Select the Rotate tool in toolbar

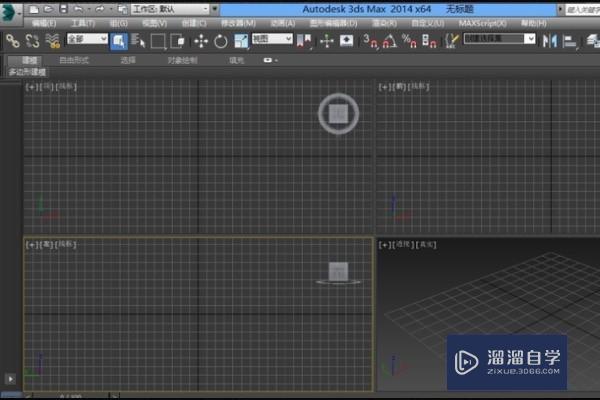[x=220, y=41]
